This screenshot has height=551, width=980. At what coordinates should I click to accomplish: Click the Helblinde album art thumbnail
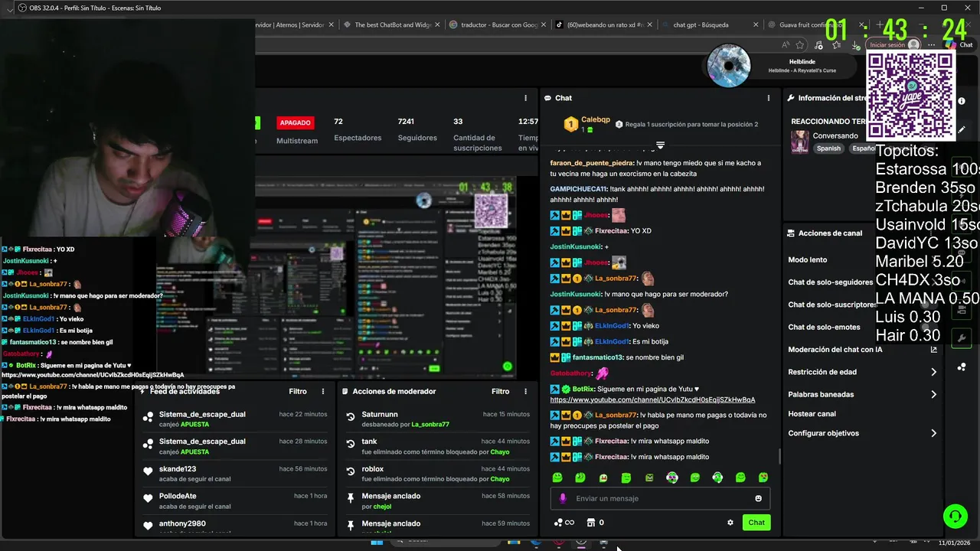[728, 66]
